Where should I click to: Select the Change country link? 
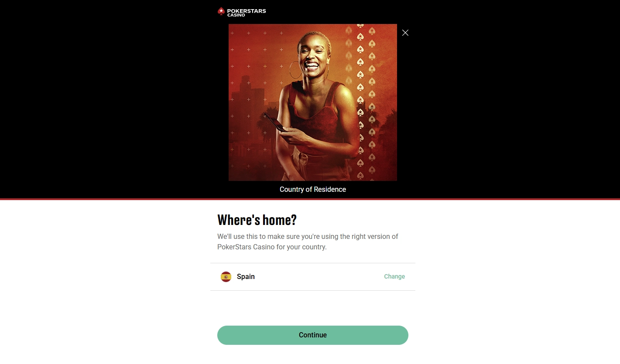point(394,276)
